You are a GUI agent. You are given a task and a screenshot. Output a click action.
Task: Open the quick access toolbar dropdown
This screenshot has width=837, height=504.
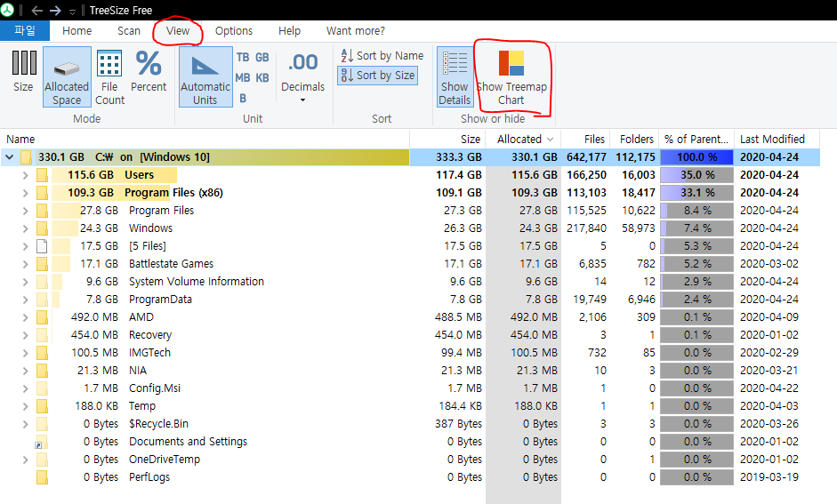pos(73,12)
